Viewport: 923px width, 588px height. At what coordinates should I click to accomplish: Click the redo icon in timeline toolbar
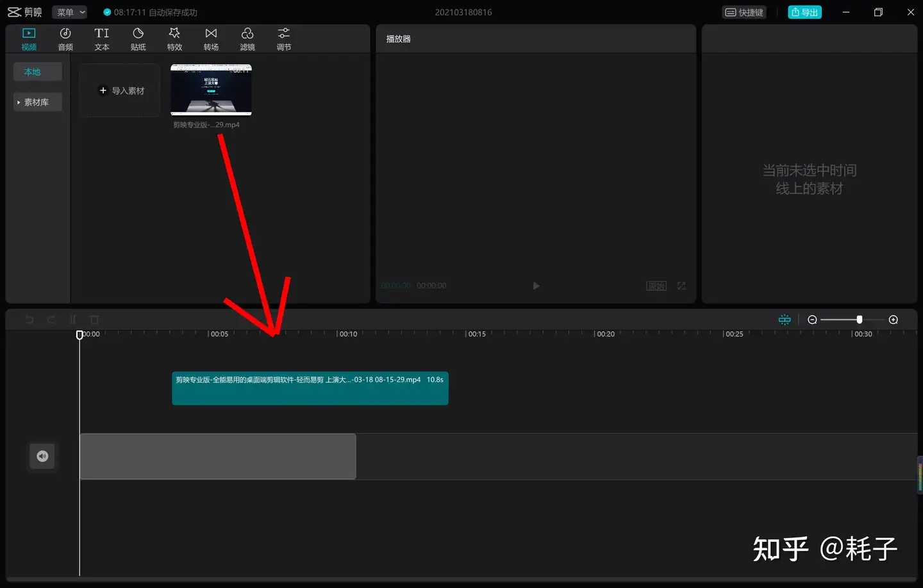pos(51,320)
